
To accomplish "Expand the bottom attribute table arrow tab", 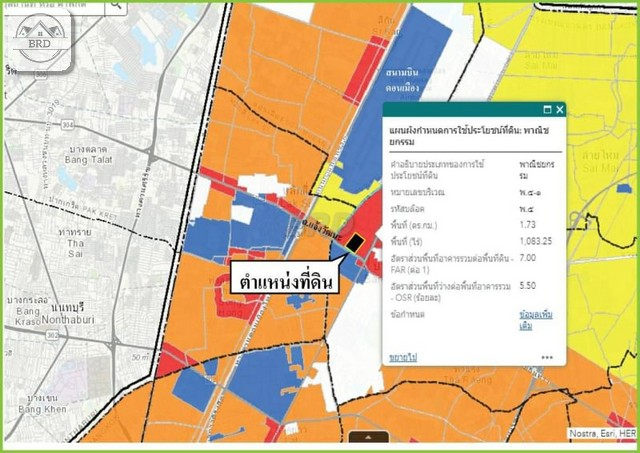I will click(369, 437).
